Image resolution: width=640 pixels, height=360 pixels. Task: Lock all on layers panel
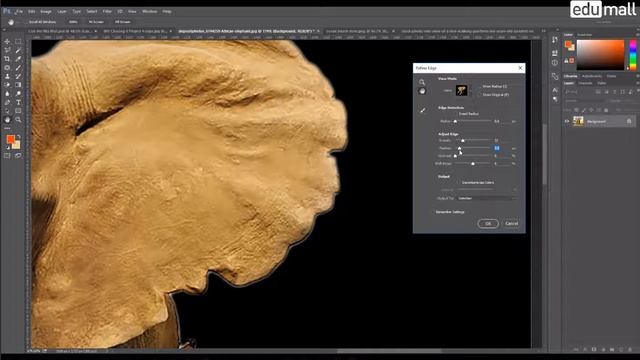click(x=606, y=110)
